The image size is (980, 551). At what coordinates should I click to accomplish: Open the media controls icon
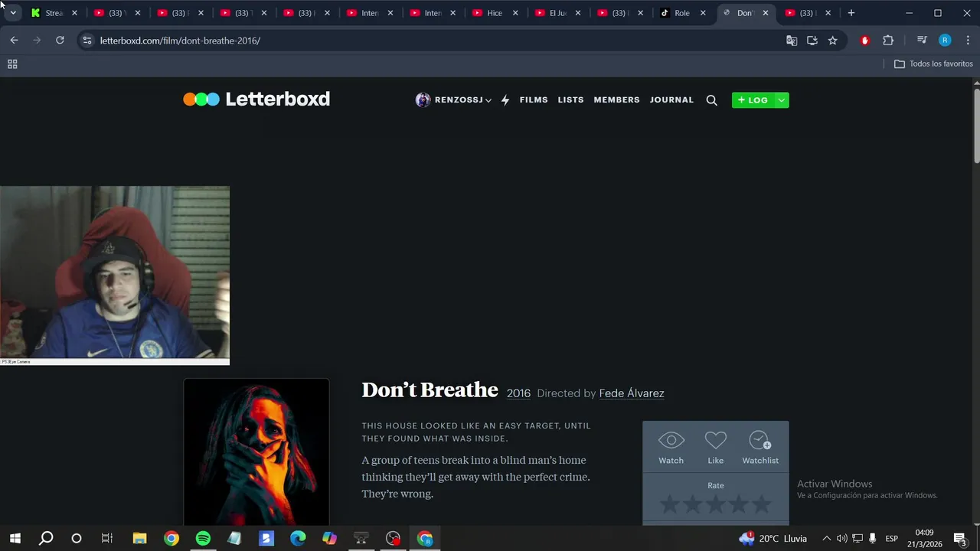click(x=922, y=41)
